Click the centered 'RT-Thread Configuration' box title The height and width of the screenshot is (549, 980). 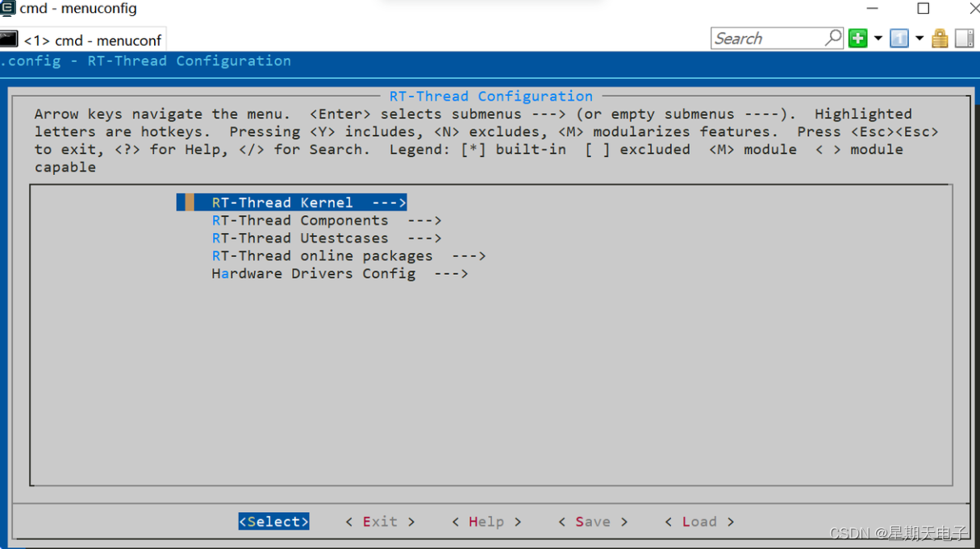(x=491, y=96)
